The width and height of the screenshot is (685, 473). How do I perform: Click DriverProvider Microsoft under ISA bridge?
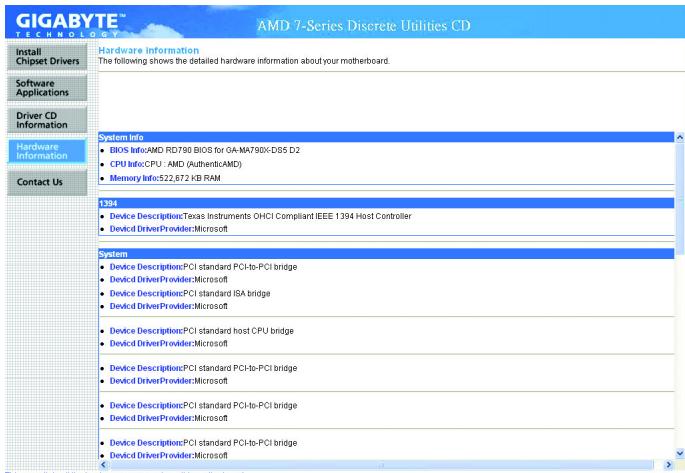pyautogui.click(x=168, y=306)
